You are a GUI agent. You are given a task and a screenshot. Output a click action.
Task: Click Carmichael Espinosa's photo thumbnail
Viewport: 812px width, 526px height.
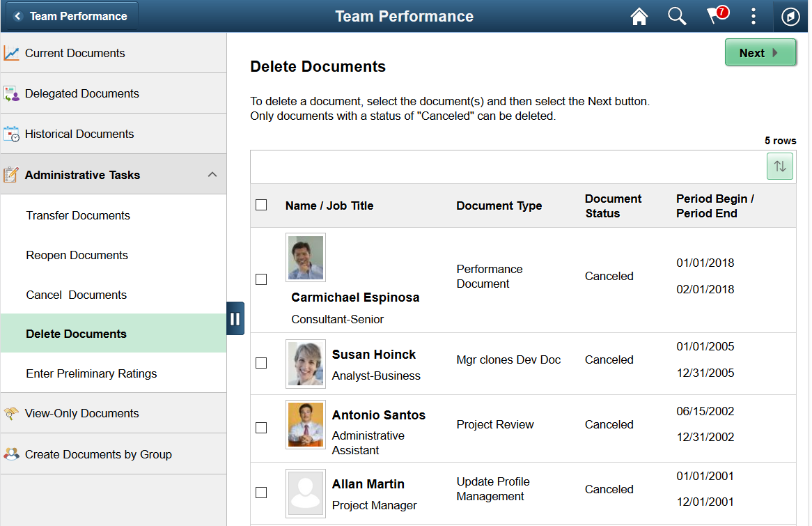click(x=306, y=258)
